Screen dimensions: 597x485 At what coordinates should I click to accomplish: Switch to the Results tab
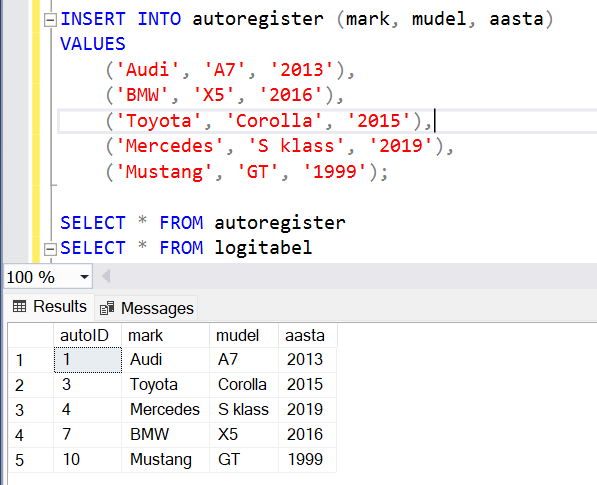click(49, 307)
